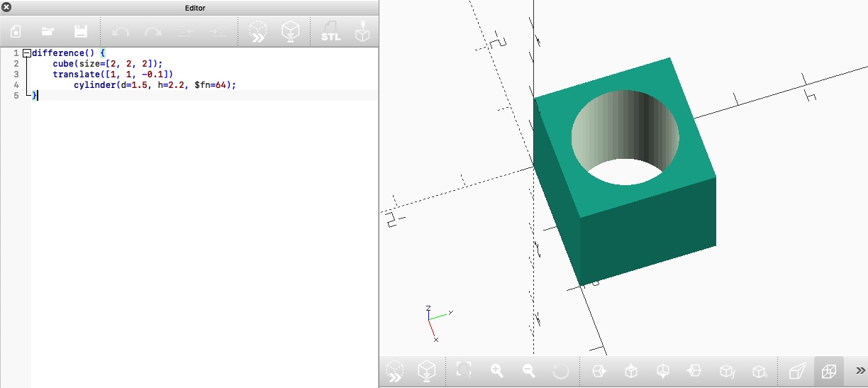Image resolution: width=868 pixels, height=388 pixels.
Task: Unindent the selected code lines
Action: pyautogui.click(x=186, y=32)
